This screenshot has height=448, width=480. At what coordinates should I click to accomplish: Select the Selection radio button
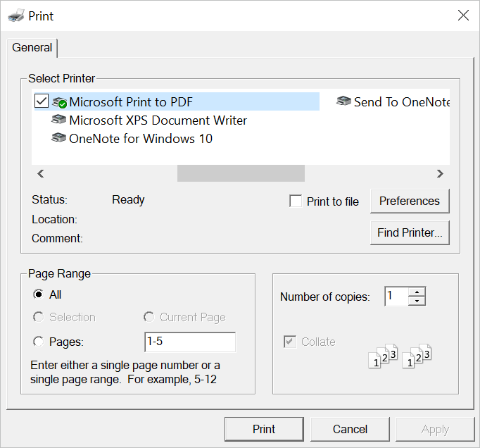click(x=38, y=317)
